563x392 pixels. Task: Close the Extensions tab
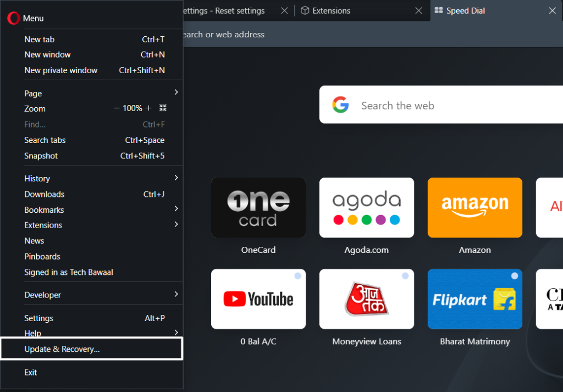click(418, 11)
